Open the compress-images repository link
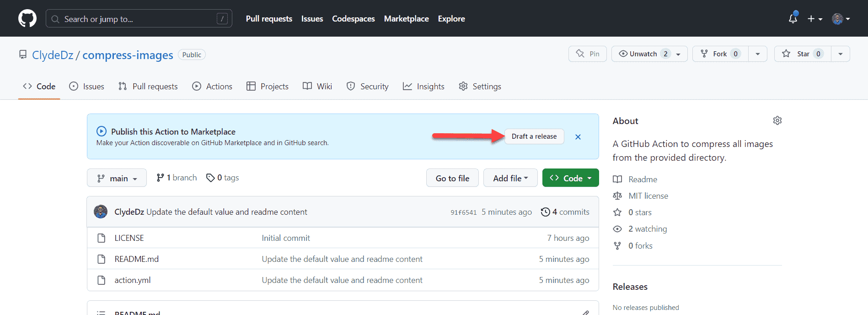Screen dimensions: 868x315 point(128,55)
